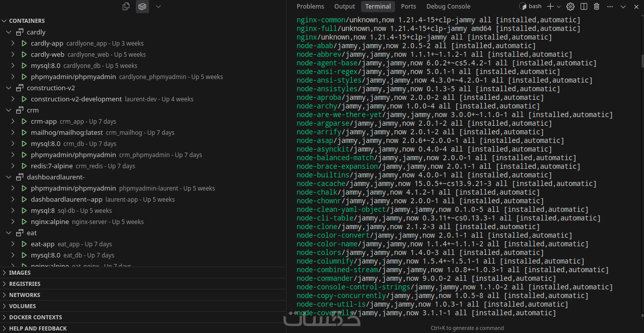Split the terminal pane
The height and width of the screenshot is (333, 644).
click(584, 7)
